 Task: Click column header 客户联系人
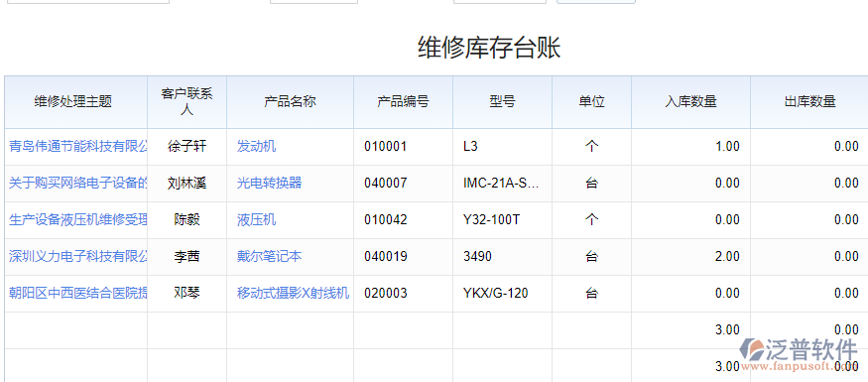point(187,102)
